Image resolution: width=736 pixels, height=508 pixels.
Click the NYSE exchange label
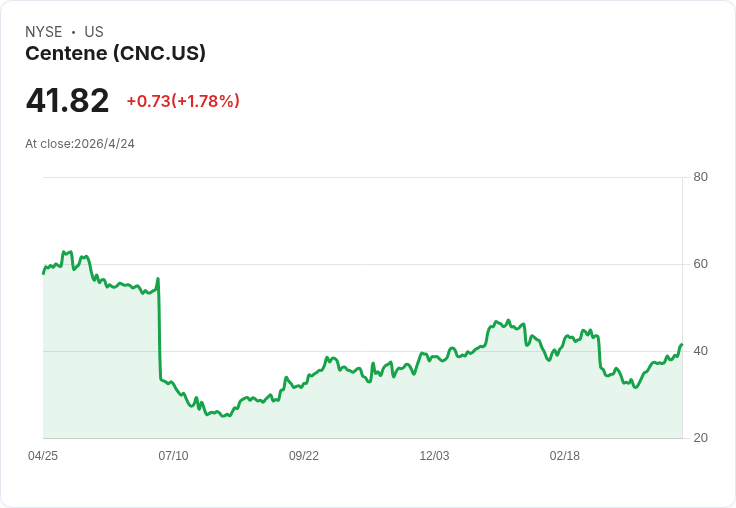coord(44,32)
